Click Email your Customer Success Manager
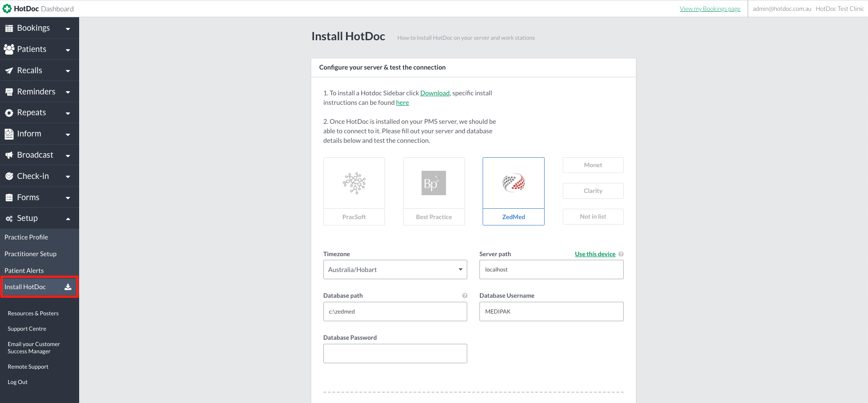 click(x=33, y=348)
